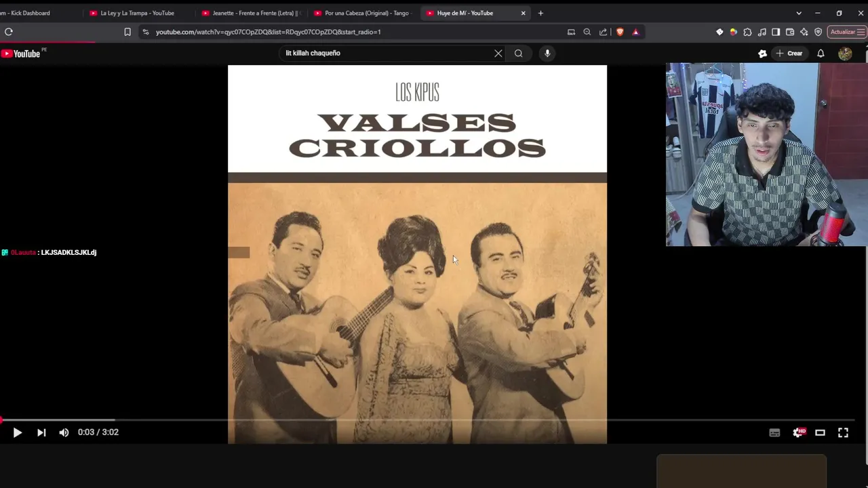The width and height of the screenshot is (868, 488).
Task: Click the address bar URL
Action: (x=268, y=32)
